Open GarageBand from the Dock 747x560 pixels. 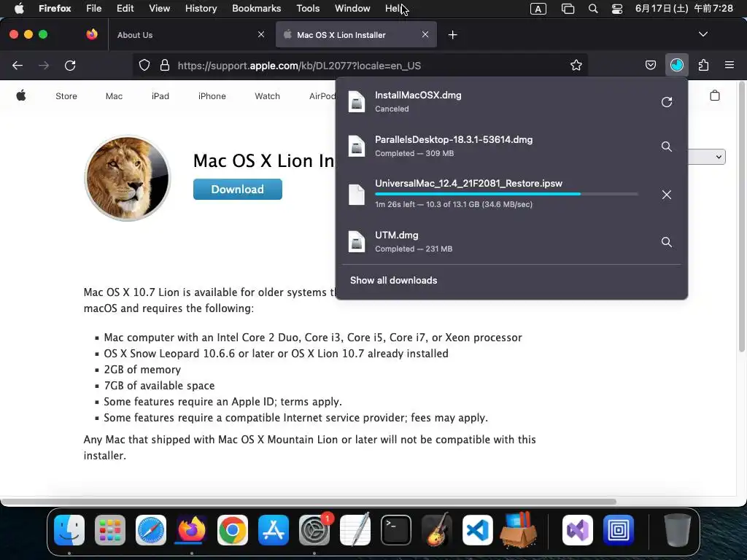[x=437, y=529]
